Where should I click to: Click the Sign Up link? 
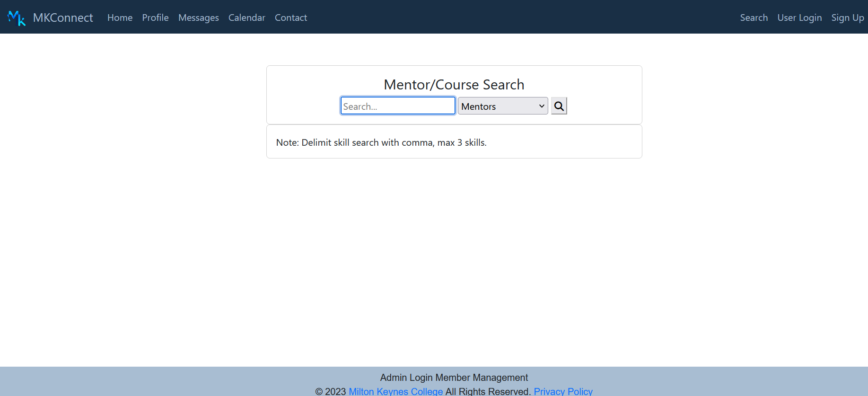(x=847, y=18)
